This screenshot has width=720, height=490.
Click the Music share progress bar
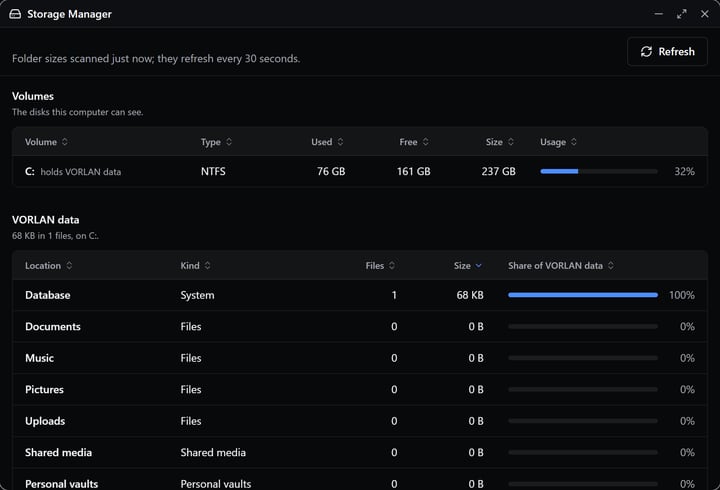pyautogui.click(x=583, y=358)
